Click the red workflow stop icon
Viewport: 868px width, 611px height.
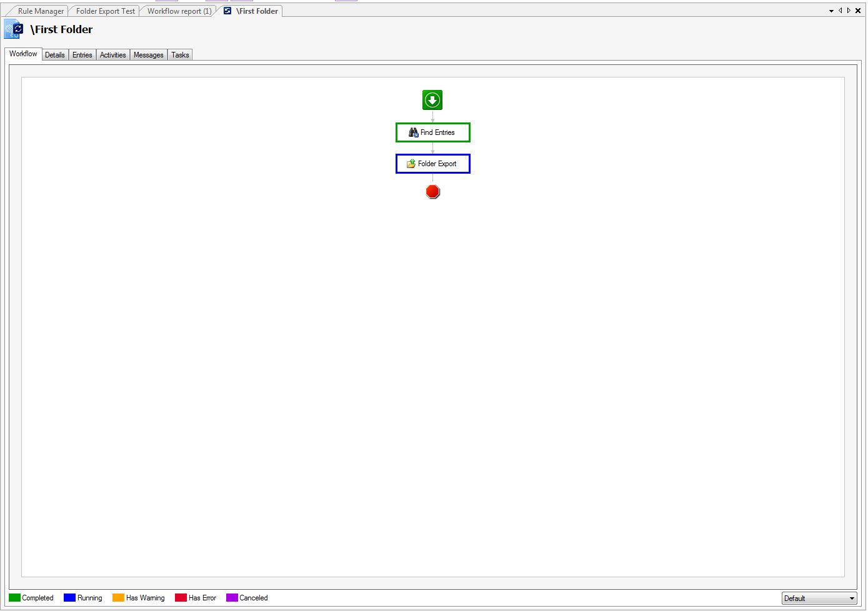433,192
